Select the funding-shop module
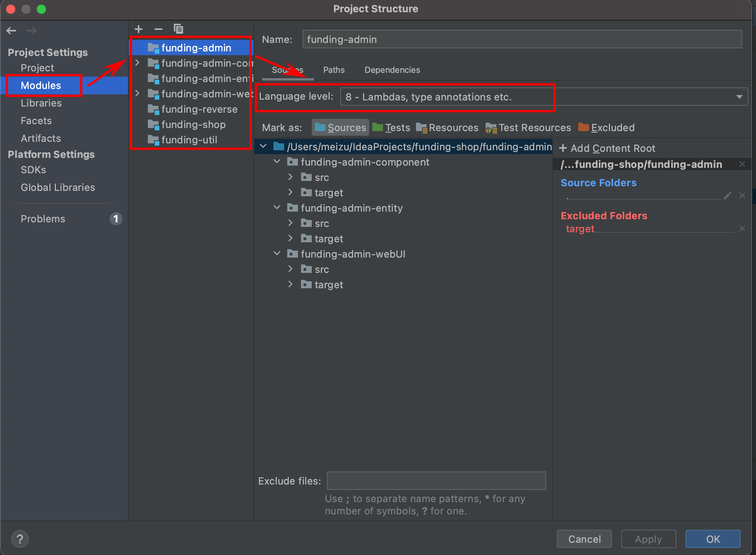The image size is (756, 555). coord(193,125)
